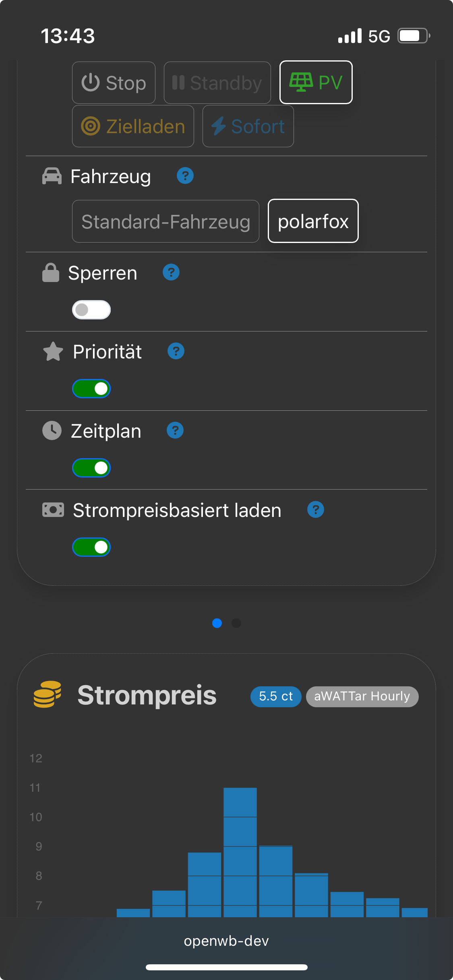Enable the Sperren lock toggle
The image size is (453, 980).
[91, 310]
